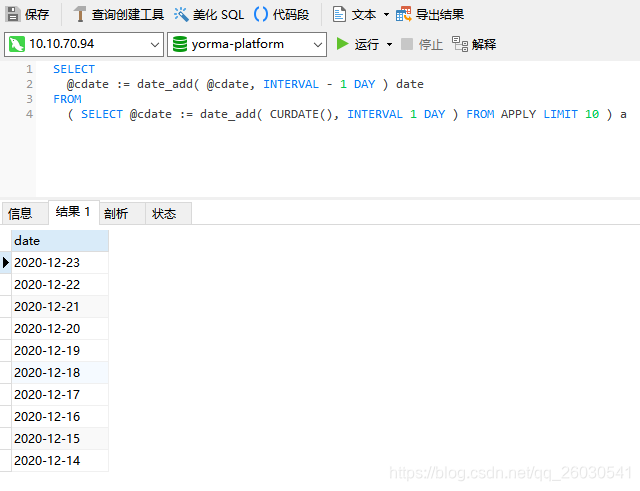Switch to the Profile (剖析) tab

tap(122, 213)
